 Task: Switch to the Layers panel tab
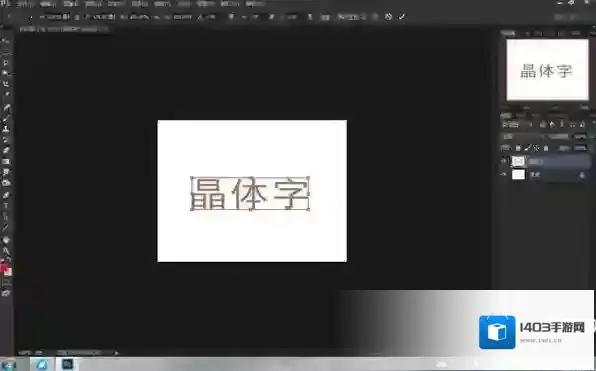pyautogui.click(x=506, y=116)
